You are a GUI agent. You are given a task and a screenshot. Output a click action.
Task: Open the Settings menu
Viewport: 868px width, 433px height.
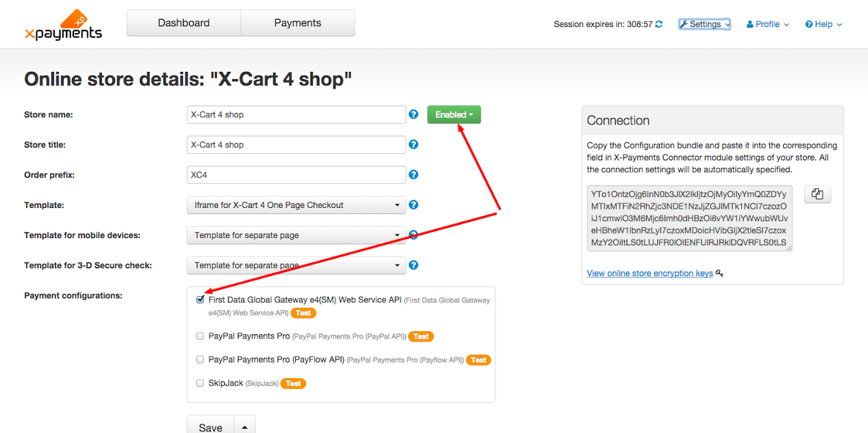[705, 24]
